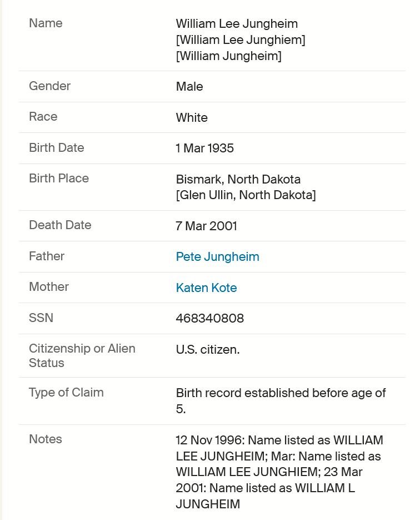This screenshot has width=420, height=520.
Task: Click the Name field label
Action: [46, 23]
